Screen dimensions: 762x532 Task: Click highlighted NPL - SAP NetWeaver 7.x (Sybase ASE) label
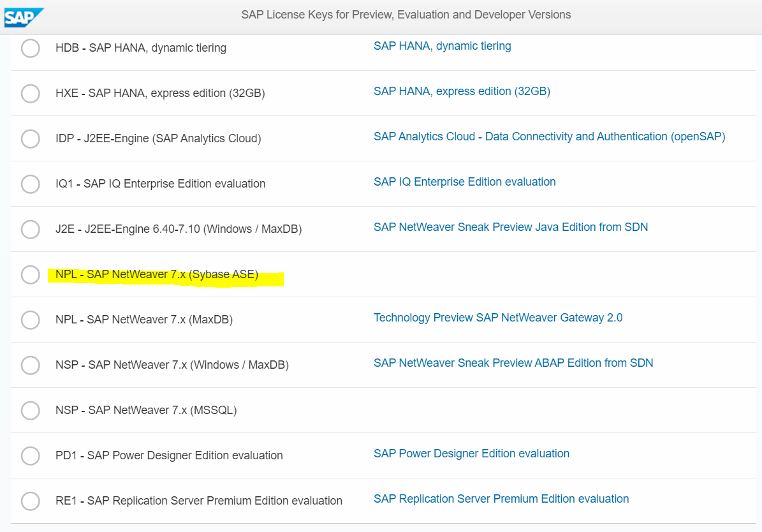click(156, 274)
